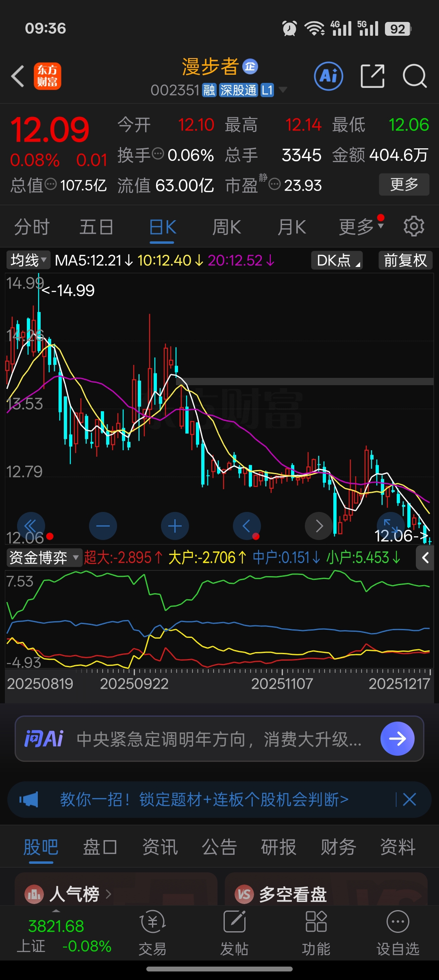Tap MA5:12.21 moving average value
The width and height of the screenshot is (439, 980).
pos(93,260)
